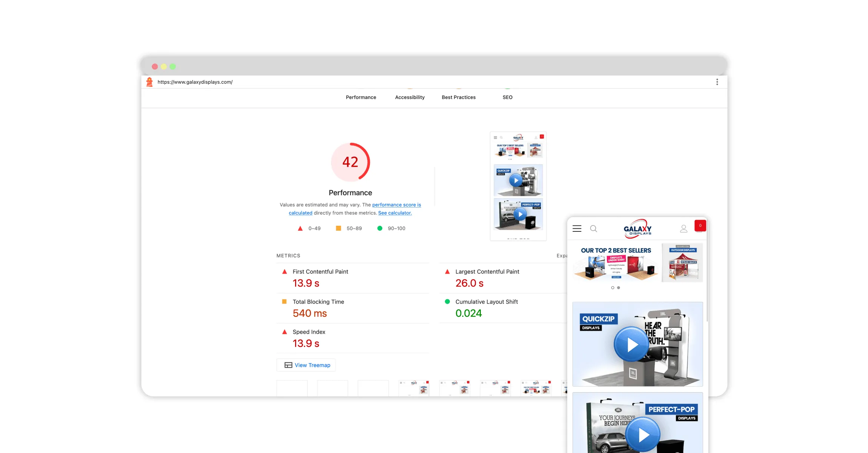Click the 0.024 value
868x453 pixels.
click(x=468, y=313)
